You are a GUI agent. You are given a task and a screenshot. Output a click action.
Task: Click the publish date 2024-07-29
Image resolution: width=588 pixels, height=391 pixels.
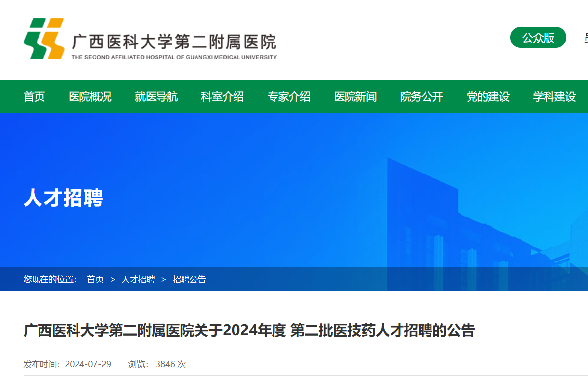pos(88,364)
